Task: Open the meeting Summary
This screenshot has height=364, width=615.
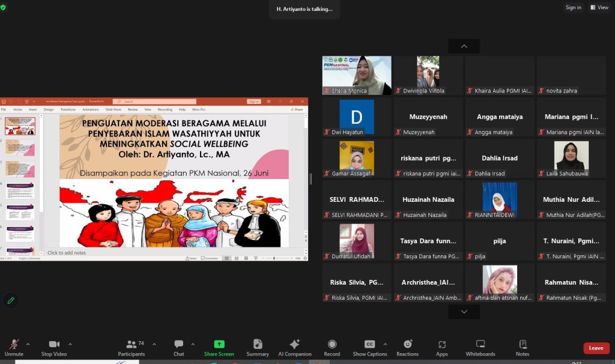Action: click(258, 347)
